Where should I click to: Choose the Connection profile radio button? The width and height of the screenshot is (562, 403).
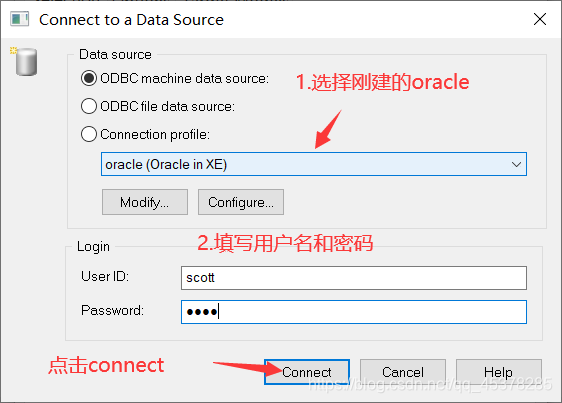click(x=89, y=134)
